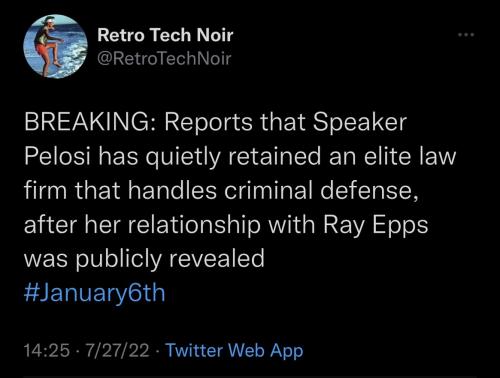Click the phrase elite law in the tweet
The image size is (500, 378).
click(x=410, y=157)
